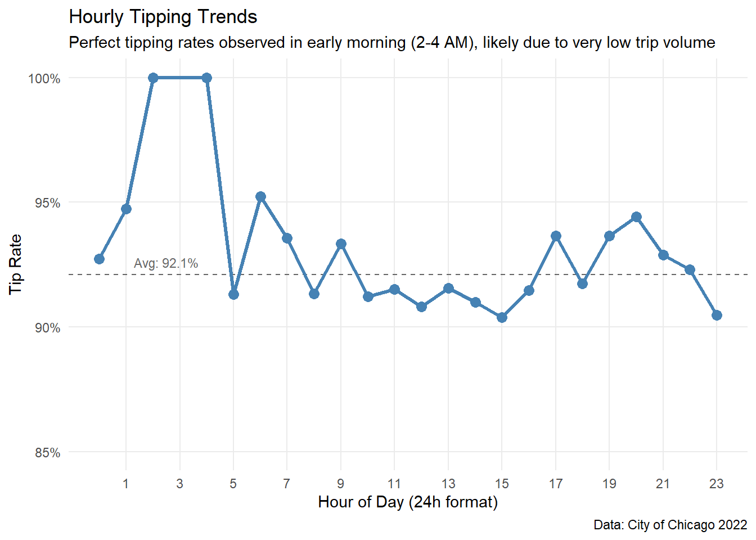Select the data point at hour 6
This screenshot has width=756, height=540.
(x=260, y=196)
